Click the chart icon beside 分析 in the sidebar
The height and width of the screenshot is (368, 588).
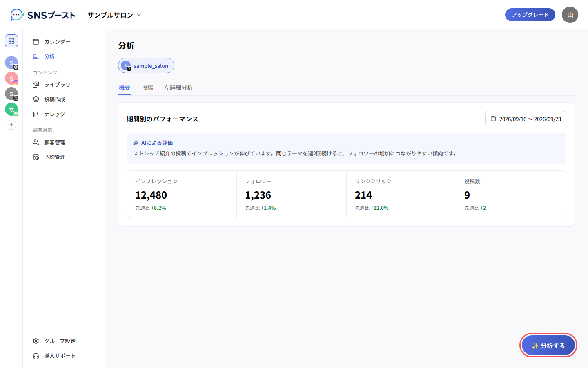click(36, 56)
